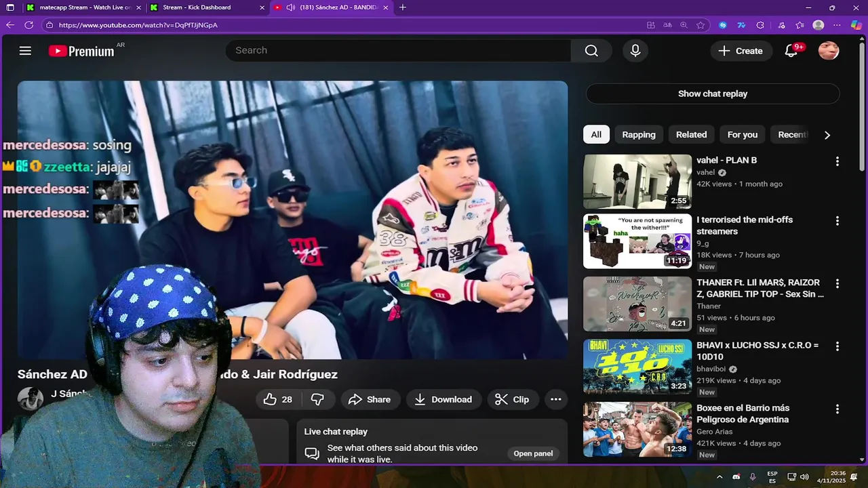
Task: Focus the YouTube search field
Action: coord(398,51)
